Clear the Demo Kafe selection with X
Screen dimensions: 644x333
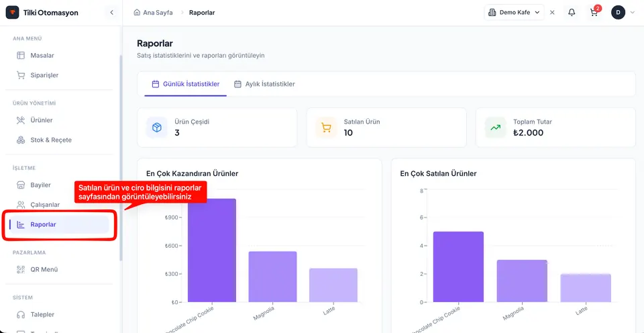pos(552,12)
